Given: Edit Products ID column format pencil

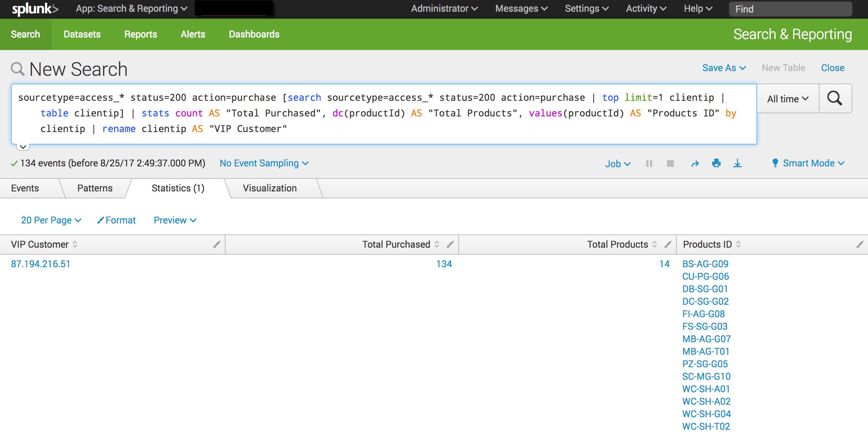Looking at the screenshot, I should pyautogui.click(x=860, y=245).
